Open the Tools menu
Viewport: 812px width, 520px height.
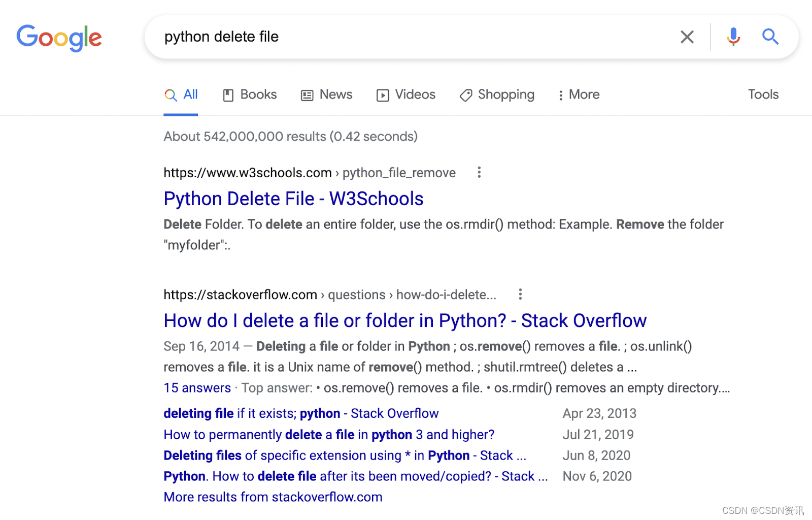[x=763, y=94]
